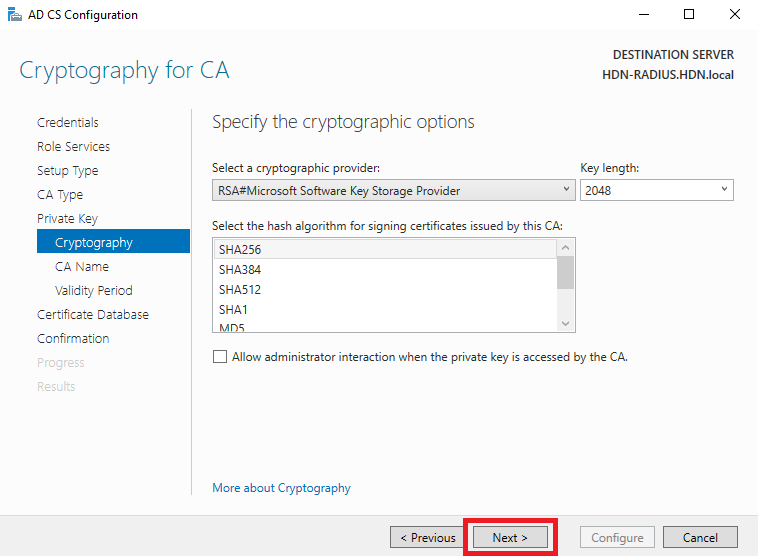
Task: Go back to CA Type page
Action: pyautogui.click(x=60, y=195)
